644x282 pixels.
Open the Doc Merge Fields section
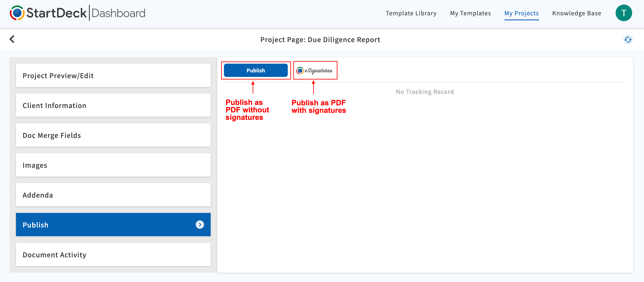[x=113, y=135]
